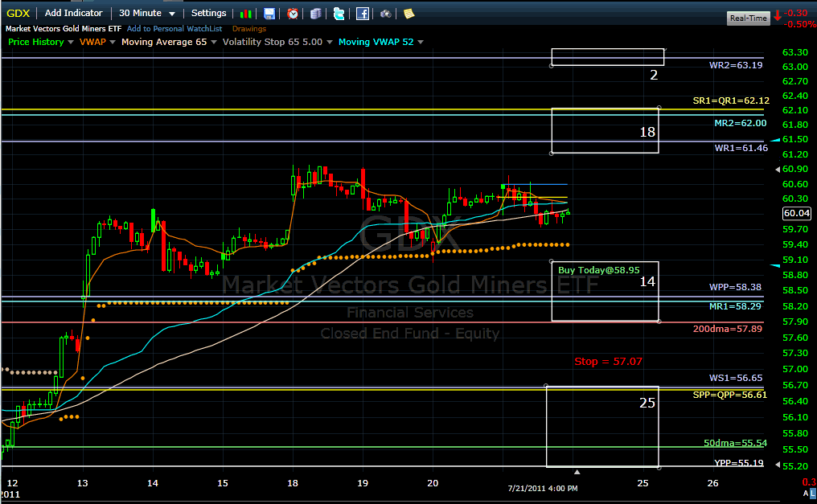Toggle the log scale 'L' button
817x504 pixels.
coord(813,493)
